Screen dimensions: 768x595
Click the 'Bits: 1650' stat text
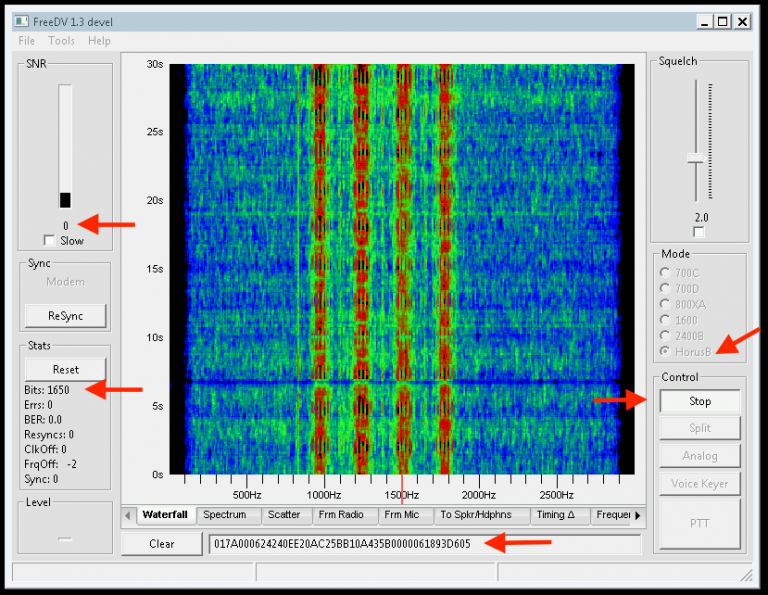(x=47, y=390)
